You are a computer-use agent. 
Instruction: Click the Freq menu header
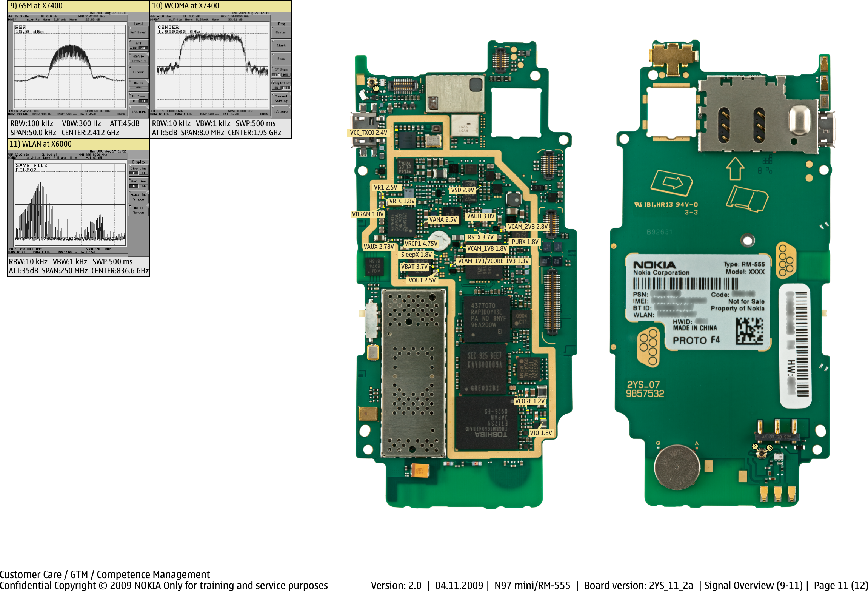click(281, 23)
